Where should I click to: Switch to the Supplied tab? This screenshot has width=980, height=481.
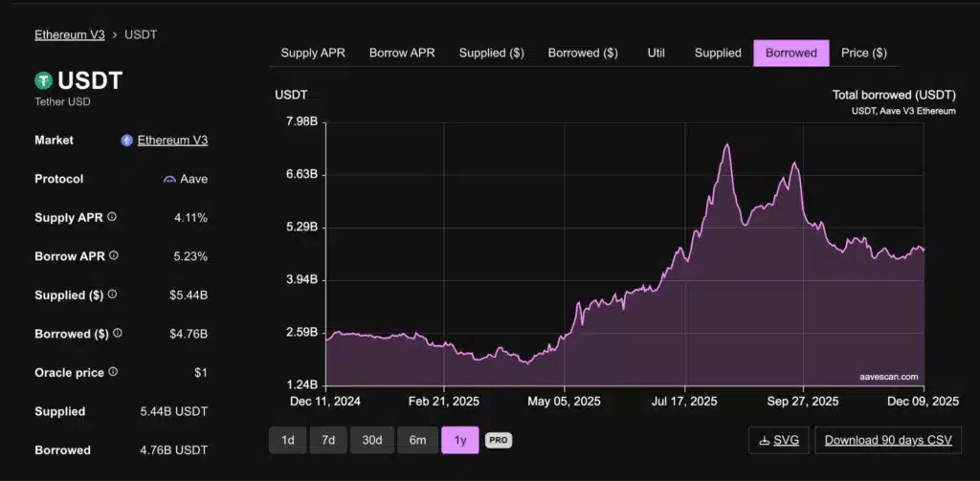[718, 54]
